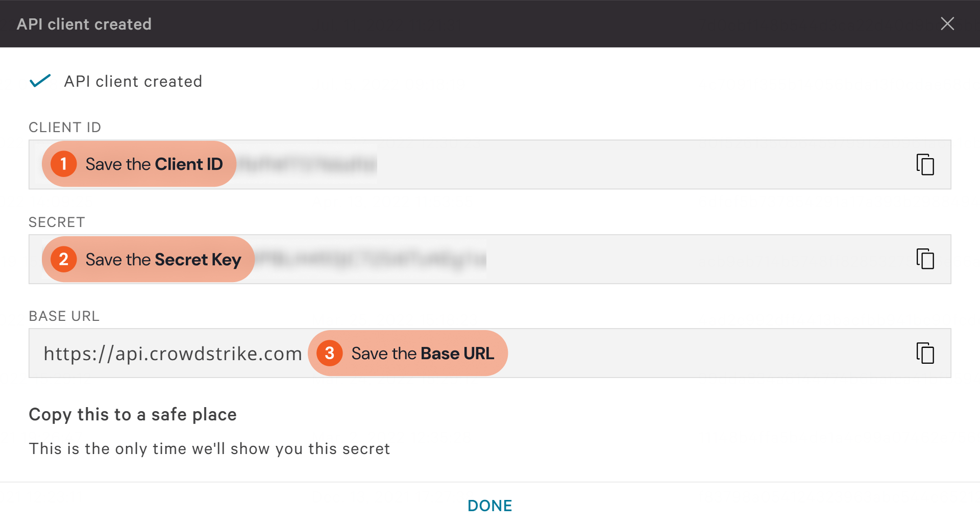Click the blue success checkmark icon
This screenshot has height=528, width=980.
pos(40,81)
